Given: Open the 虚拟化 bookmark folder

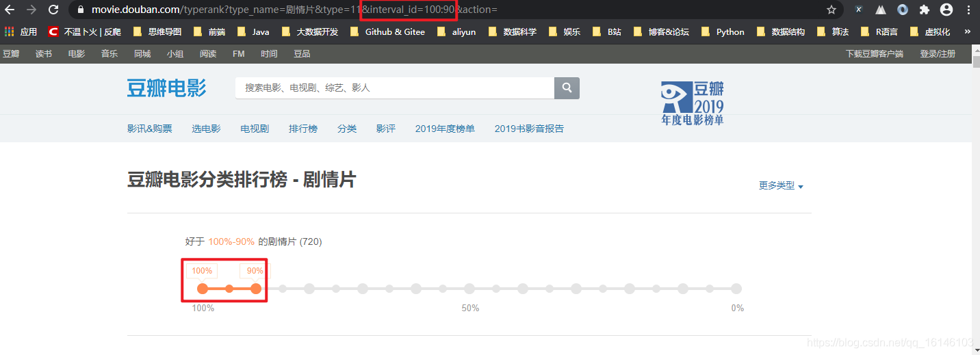Looking at the screenshot, I should pos(930,31).
